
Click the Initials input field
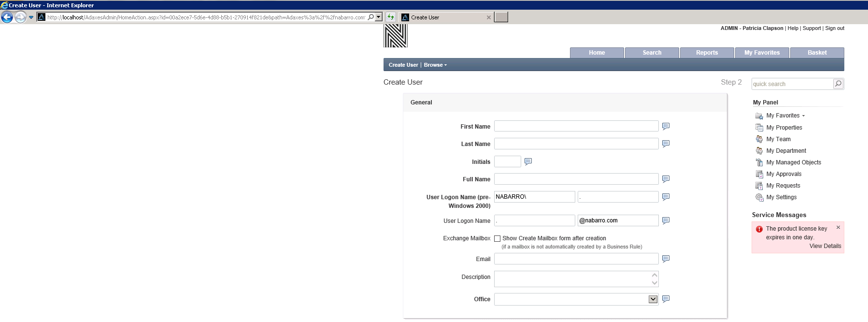point(508,161)
